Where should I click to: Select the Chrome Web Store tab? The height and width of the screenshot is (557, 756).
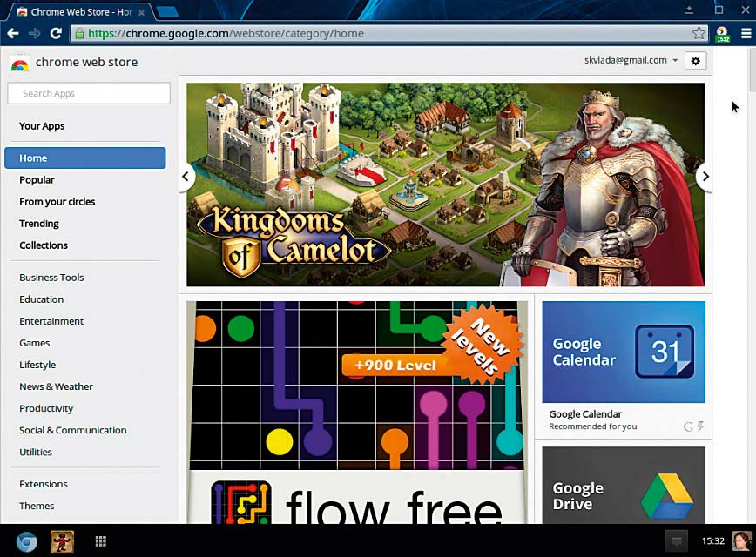pyautogui.click(x=79, y=12)
